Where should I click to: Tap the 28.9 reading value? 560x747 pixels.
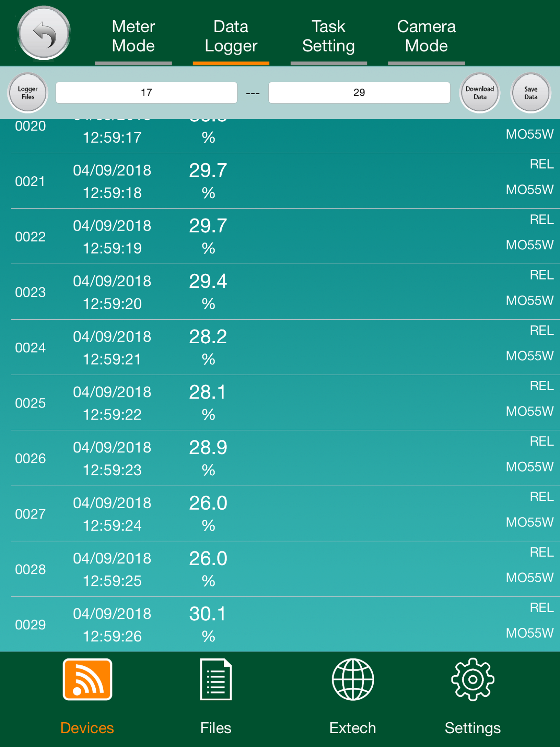(208, 447)
